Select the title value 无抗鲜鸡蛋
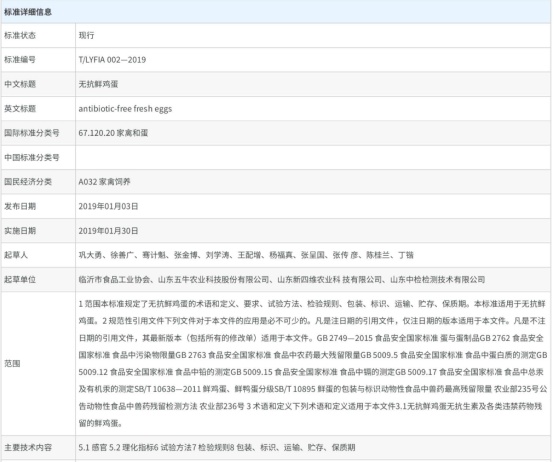 [x=98, y=84]
